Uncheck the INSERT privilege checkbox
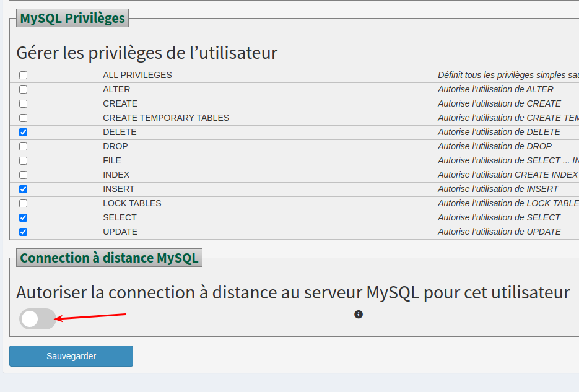Screen dimensions: 579x392 tap(24, 189)
